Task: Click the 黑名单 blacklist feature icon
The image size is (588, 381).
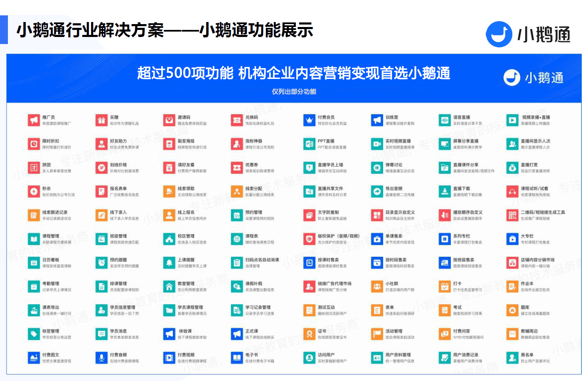Action: (512, 357)
